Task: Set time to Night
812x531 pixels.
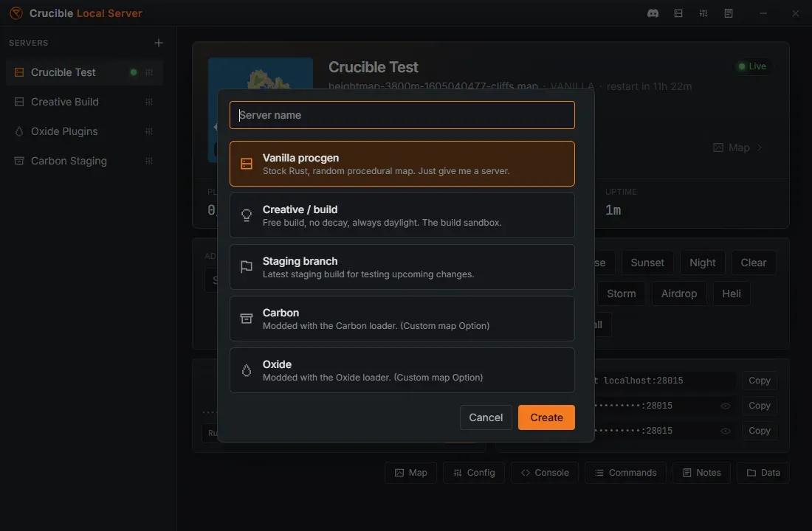Action: coord(702,263)
